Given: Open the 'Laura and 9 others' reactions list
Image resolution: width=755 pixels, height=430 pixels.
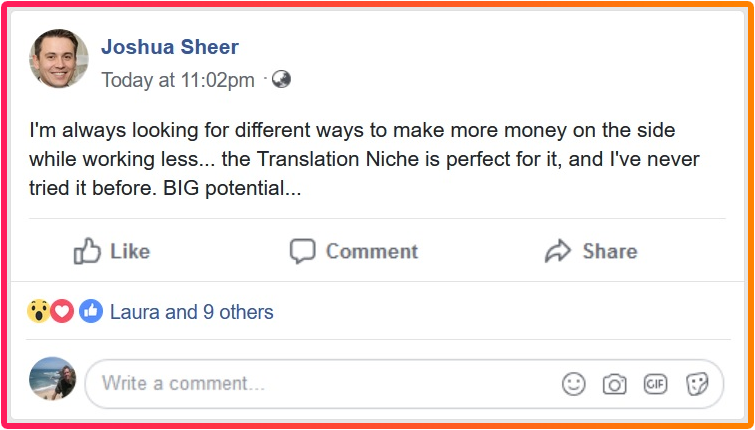Looking at the screenshot, I should pos(191,312).
